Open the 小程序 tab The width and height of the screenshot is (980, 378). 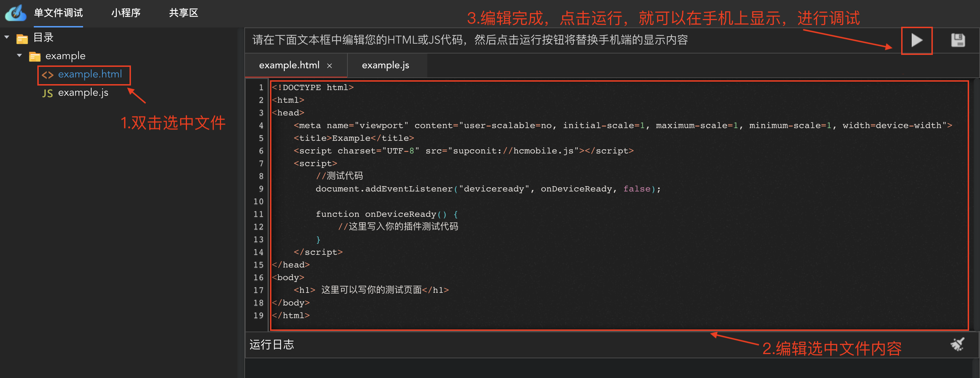click(126, 13)
